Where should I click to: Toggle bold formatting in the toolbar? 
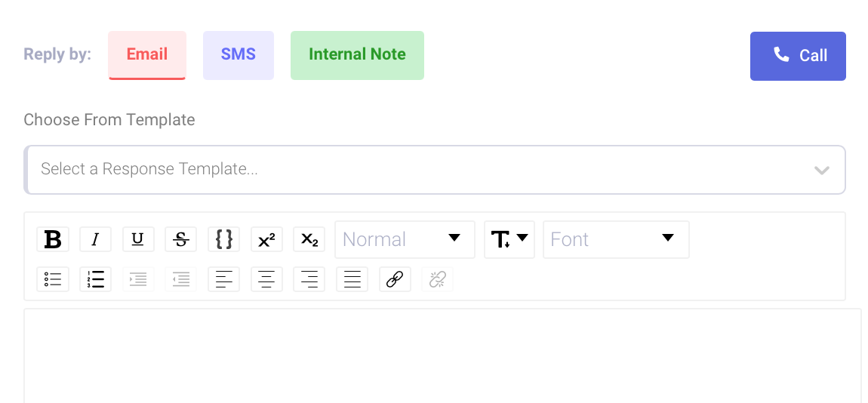pos(53,239)
